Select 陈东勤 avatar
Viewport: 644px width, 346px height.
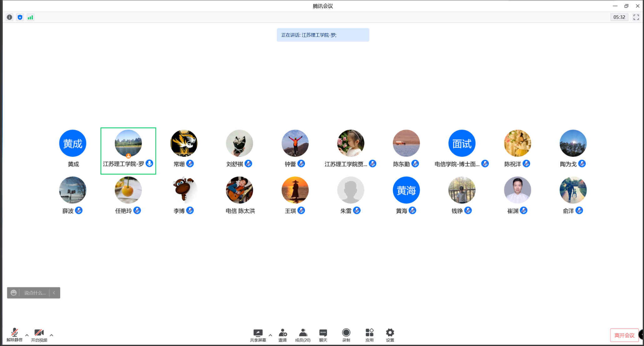click(406, 143)
